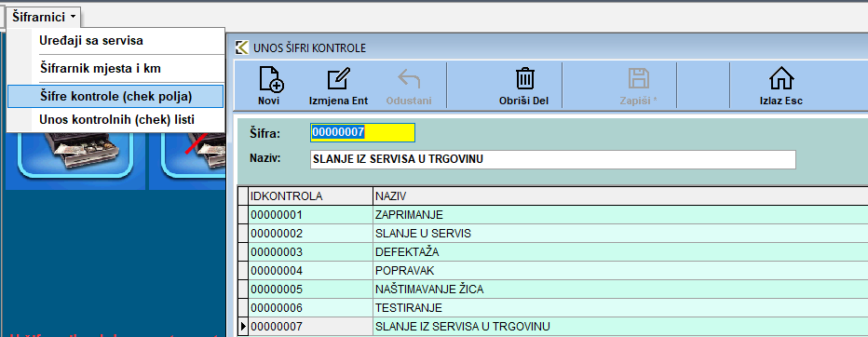Click the Odustani undo arrow icon
Viewport: 868px width, 337px height.
[409, 79]
